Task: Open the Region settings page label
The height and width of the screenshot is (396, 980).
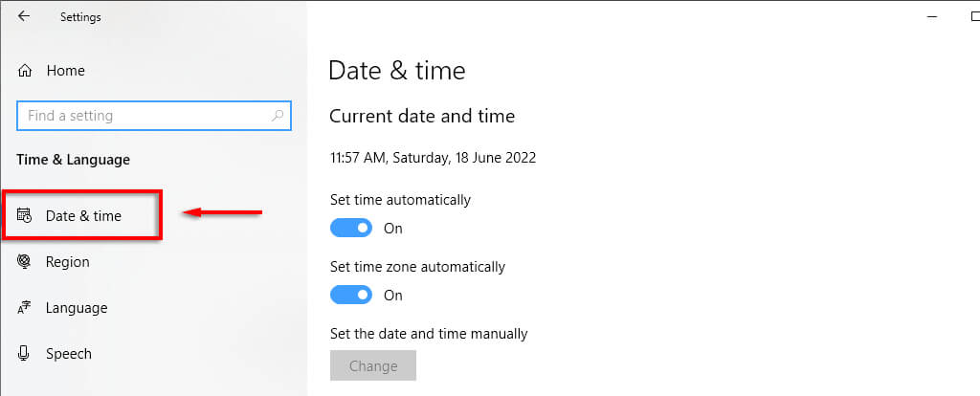Action: (x=67, y=262)
